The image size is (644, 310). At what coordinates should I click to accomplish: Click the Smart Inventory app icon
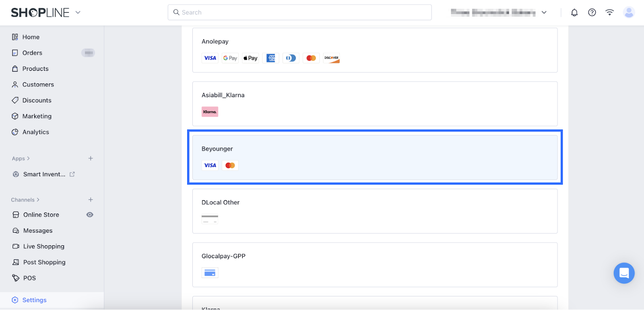16,174
